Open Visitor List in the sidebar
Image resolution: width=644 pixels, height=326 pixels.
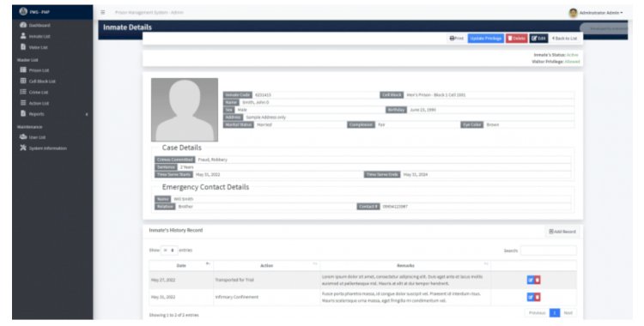(x=38, y=48)
